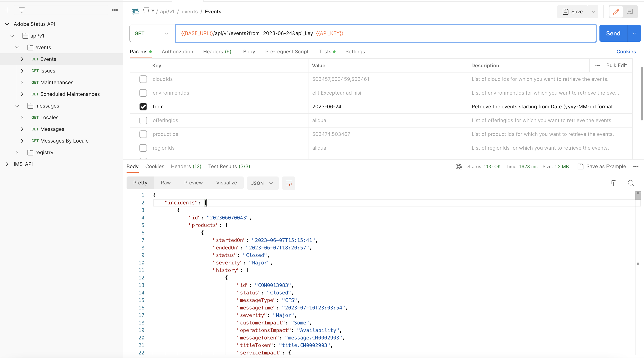Search the response with magnifier icon
644x358 pixels.
tap(631, 183)
